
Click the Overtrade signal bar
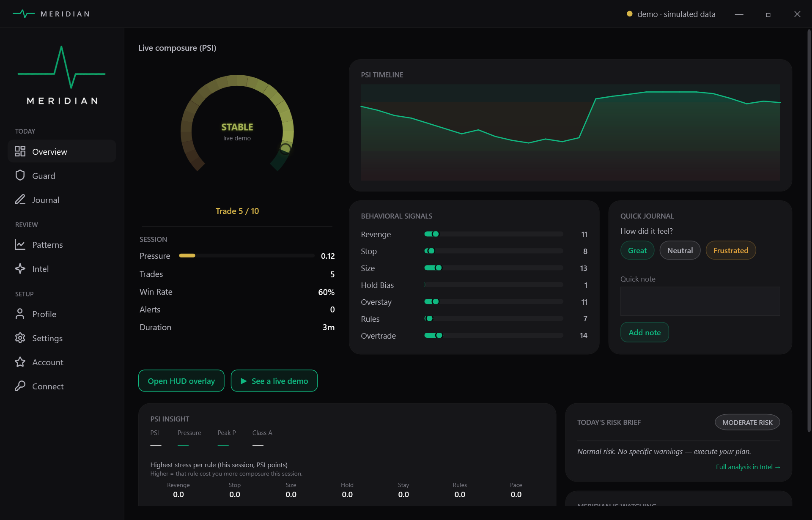pyautogui.click(x=494, y=335)
